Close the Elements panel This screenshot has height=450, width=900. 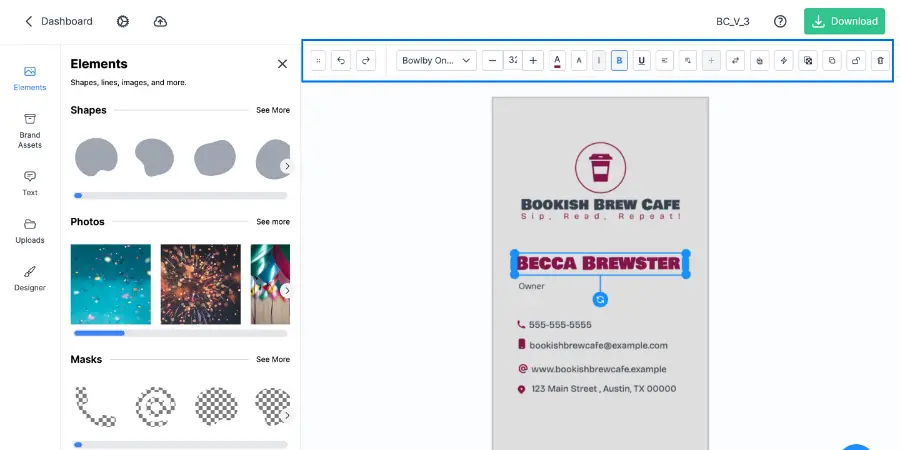click(x=282, y=64)
